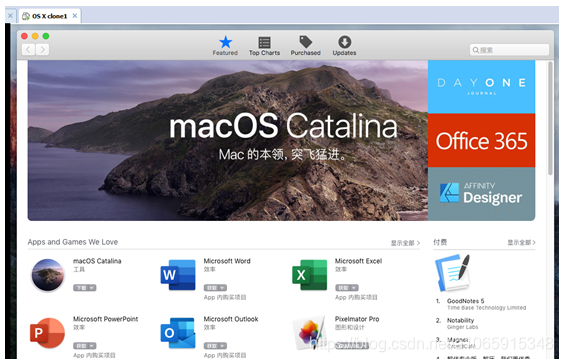Open the Office 365 banner
The height and width of the screenshot is (362, 563).
(481, 140)
